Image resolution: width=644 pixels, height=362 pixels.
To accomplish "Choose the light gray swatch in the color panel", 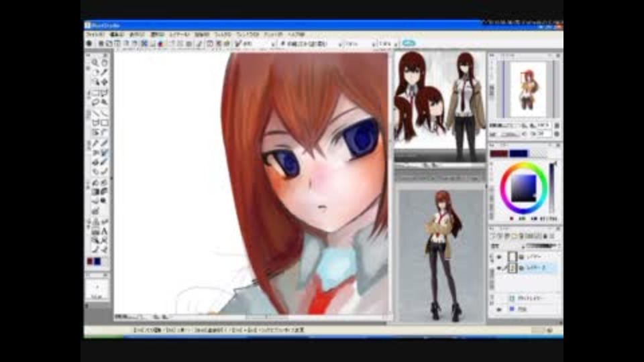I will point(538,154).
